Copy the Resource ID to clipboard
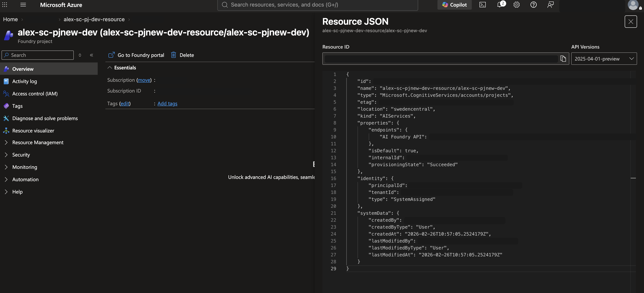The width and height of the screenshot is (644, 293). coord(563,59)
